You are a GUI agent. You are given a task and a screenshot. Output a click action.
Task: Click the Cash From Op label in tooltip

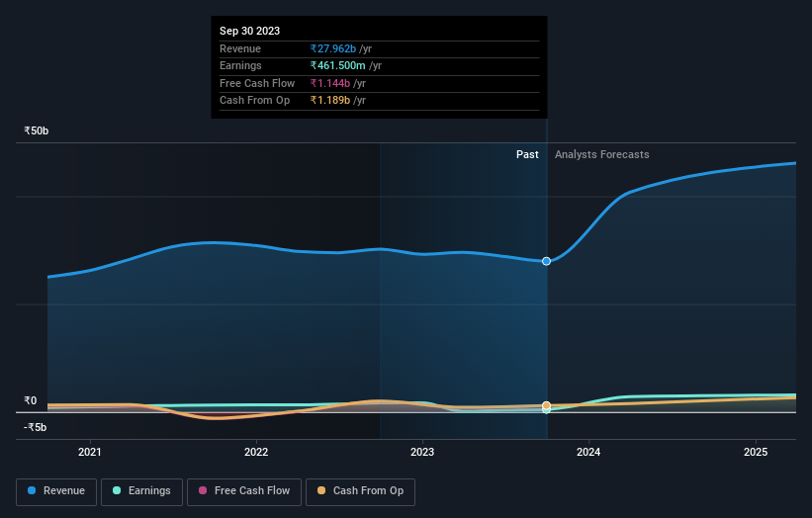(x=254, y=101)
